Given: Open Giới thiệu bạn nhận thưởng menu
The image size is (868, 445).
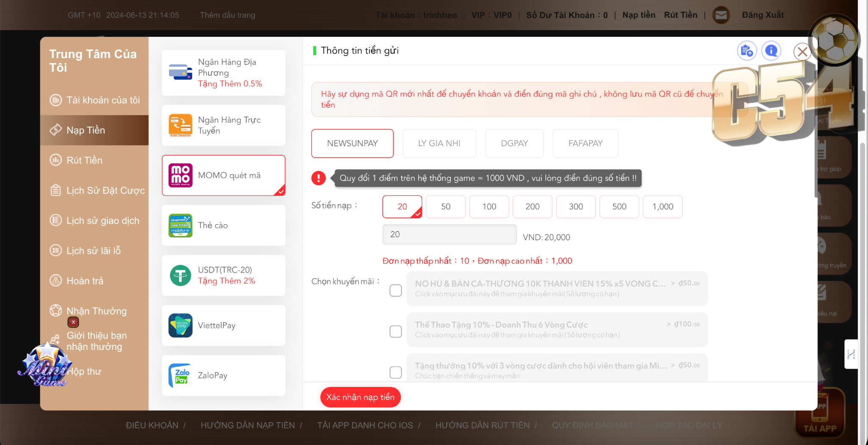Looking at the screenshot, I should [x=97, y=341].
